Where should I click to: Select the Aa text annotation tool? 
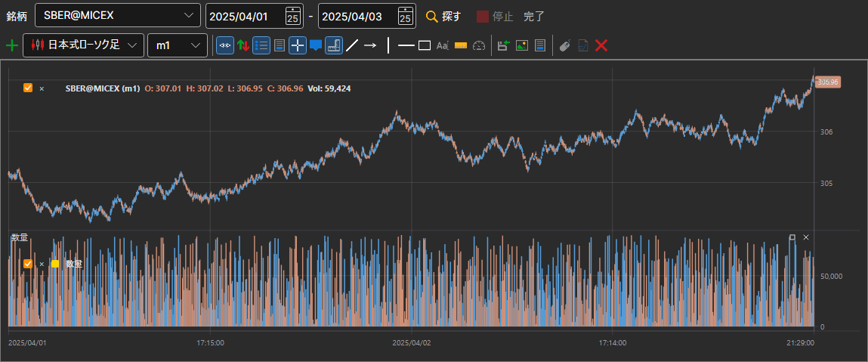442,45
